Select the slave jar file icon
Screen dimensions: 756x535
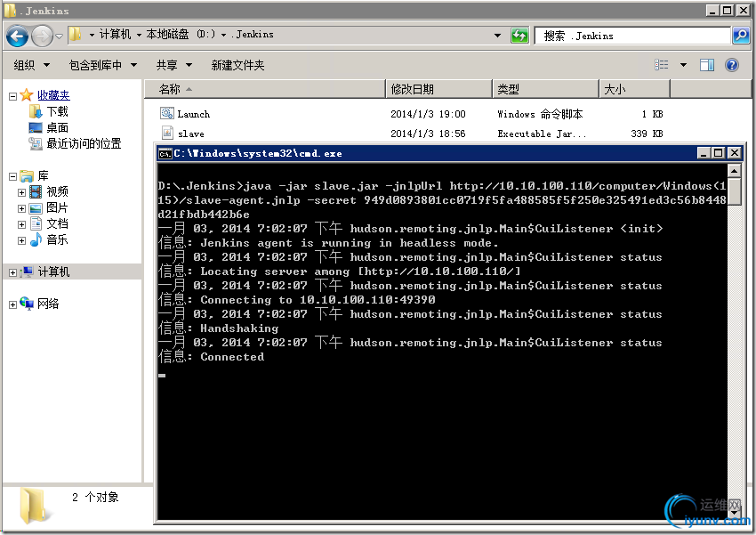tap(167, 133)
